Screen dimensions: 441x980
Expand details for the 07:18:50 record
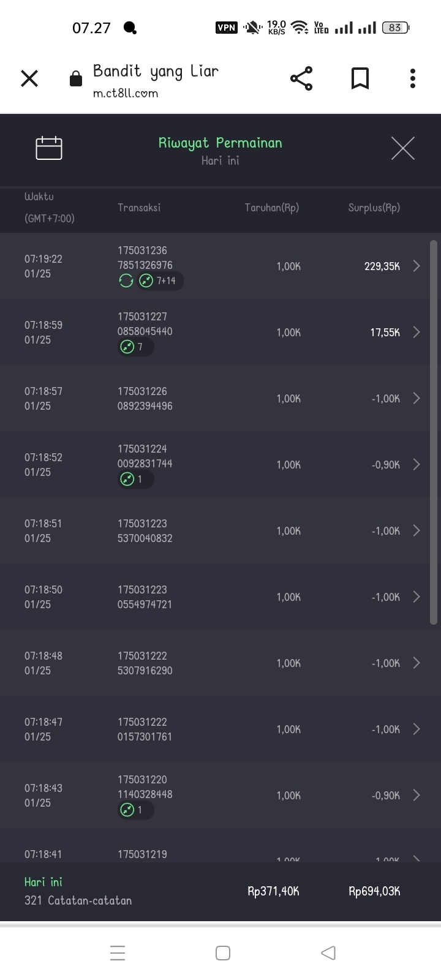tap(417, 597)
